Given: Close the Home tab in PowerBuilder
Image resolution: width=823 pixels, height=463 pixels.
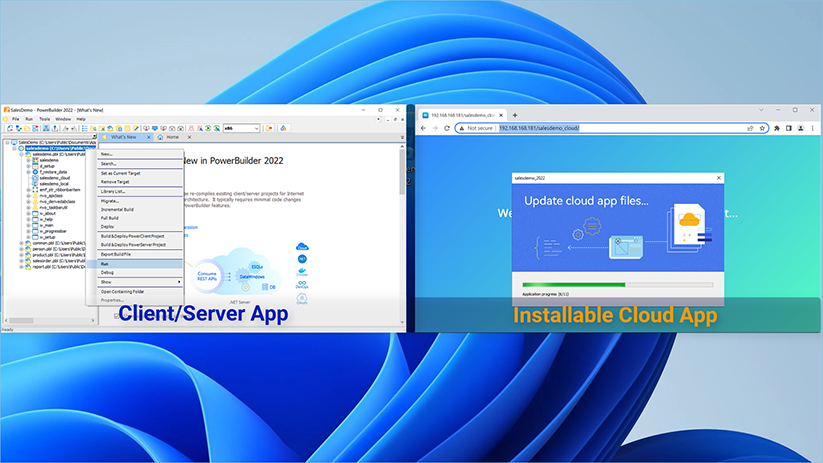Looking at the screenshot, I should [189, 137].
